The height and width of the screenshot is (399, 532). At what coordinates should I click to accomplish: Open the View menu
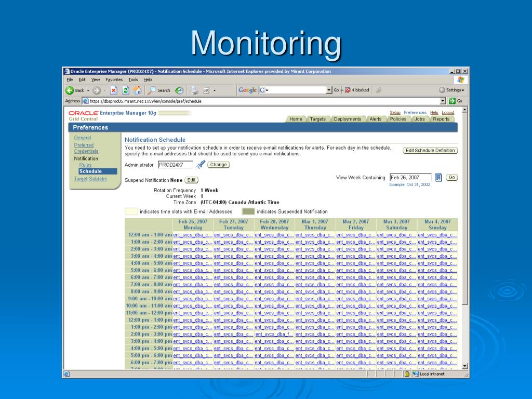click(96, 79)
